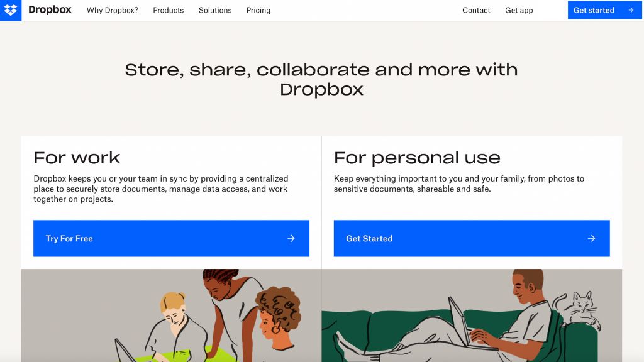Viewport: 644px width, 362px height.
Task: Select the arrow icon inside Get Started
Action: click(x=591, y=238)
